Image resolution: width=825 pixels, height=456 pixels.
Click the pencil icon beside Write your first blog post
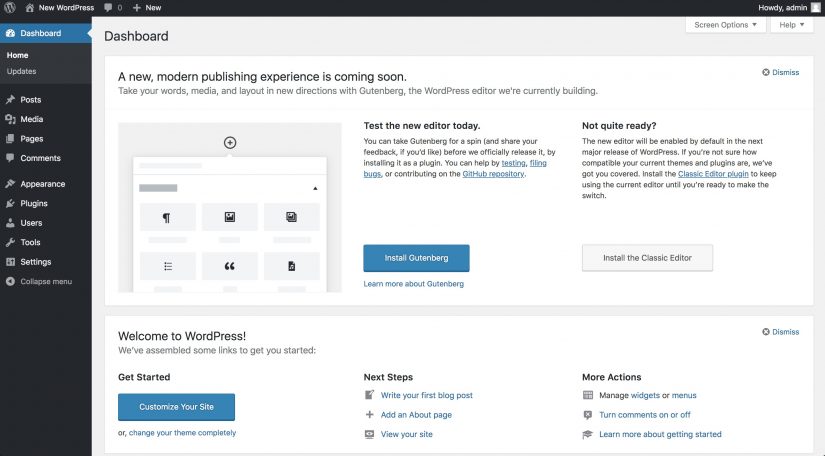tap(369, 395)
